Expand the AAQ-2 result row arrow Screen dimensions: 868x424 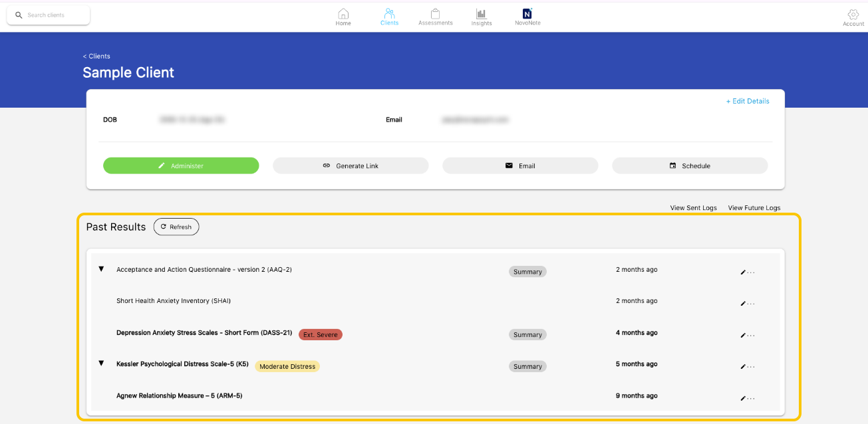[102, 269]
